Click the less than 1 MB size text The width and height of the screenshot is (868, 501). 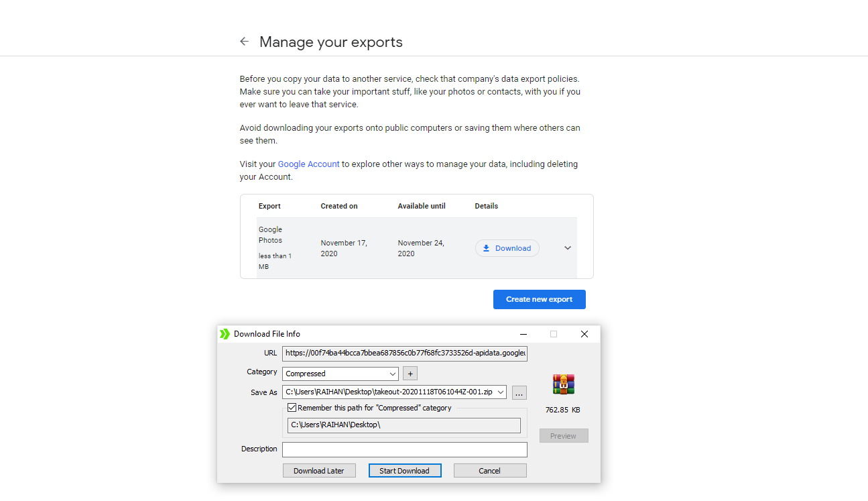pyautogui.click(x=275, y=261)
